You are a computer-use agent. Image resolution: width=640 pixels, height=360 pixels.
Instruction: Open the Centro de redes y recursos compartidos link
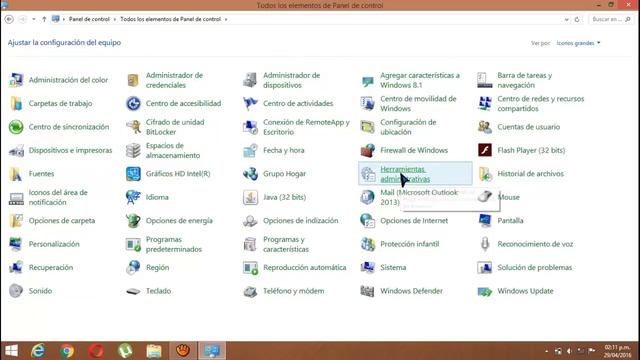[x=540, y=104]
